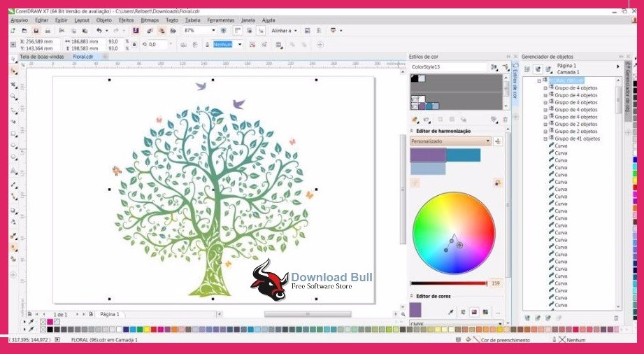
Task: Open the Efeitos menu
Action: click(x=126, y=20)
